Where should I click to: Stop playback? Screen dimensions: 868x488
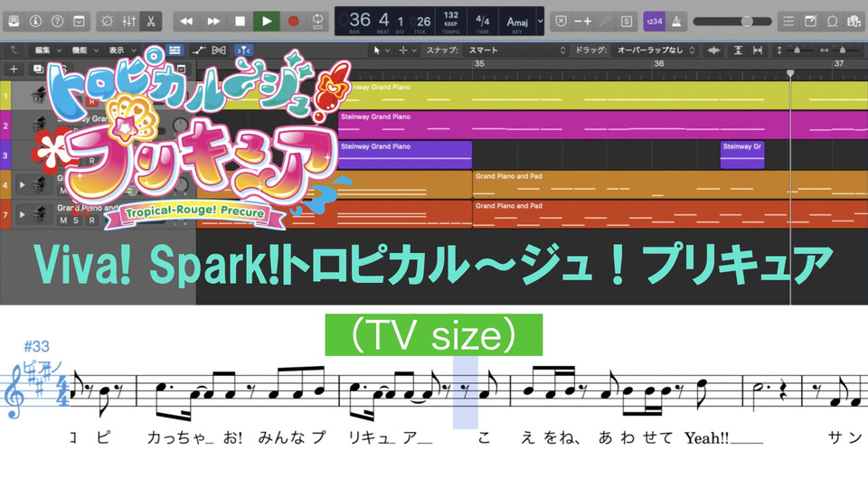[240, 22]
